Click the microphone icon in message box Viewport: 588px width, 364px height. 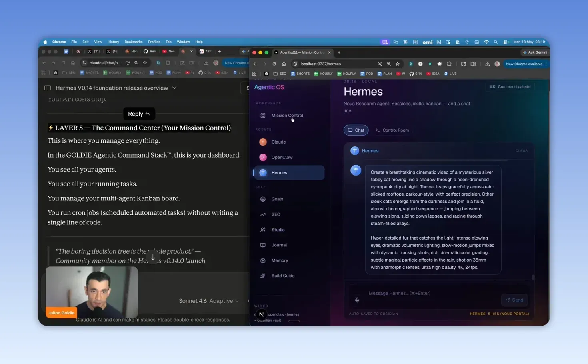click(x=357, y=300)
